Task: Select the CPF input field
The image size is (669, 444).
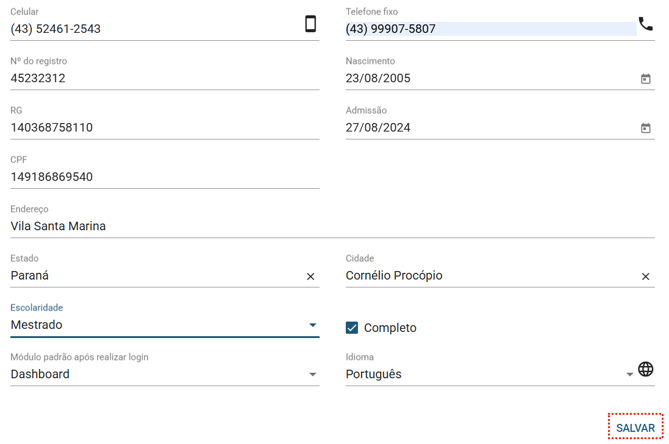Action: click(x=150, y=177)
